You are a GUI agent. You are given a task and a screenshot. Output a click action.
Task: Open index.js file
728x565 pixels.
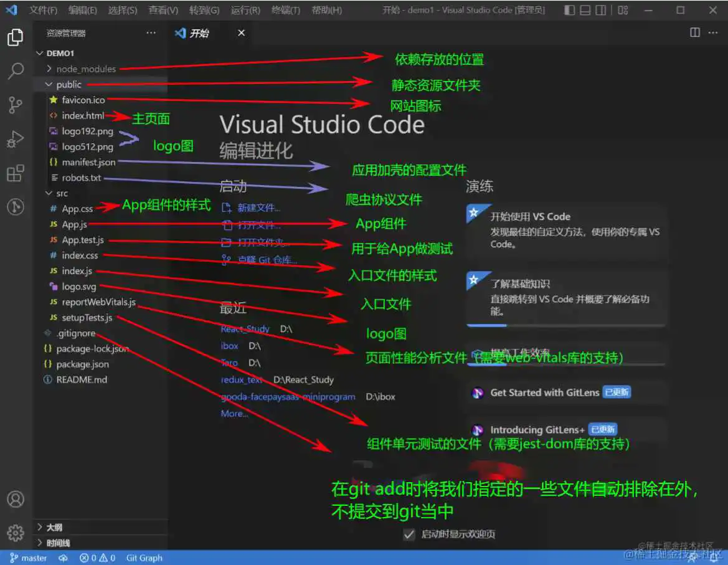(77, 270)
